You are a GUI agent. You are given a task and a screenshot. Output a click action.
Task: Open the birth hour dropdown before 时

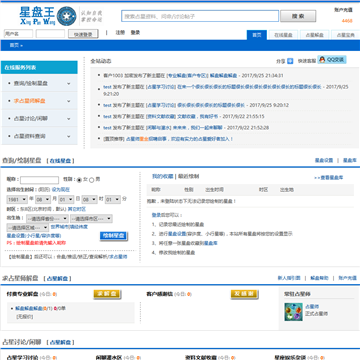click(89, 199)
